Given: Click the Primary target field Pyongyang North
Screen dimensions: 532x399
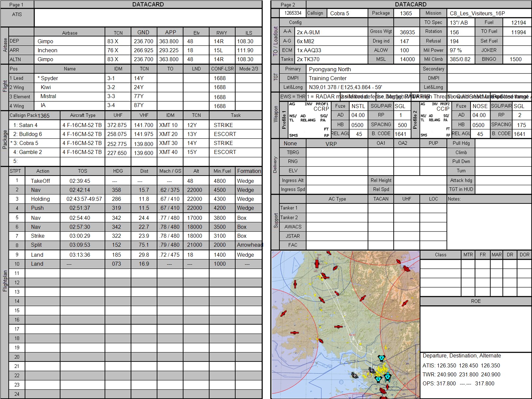Looking at the screenshot, I should 363,69.
